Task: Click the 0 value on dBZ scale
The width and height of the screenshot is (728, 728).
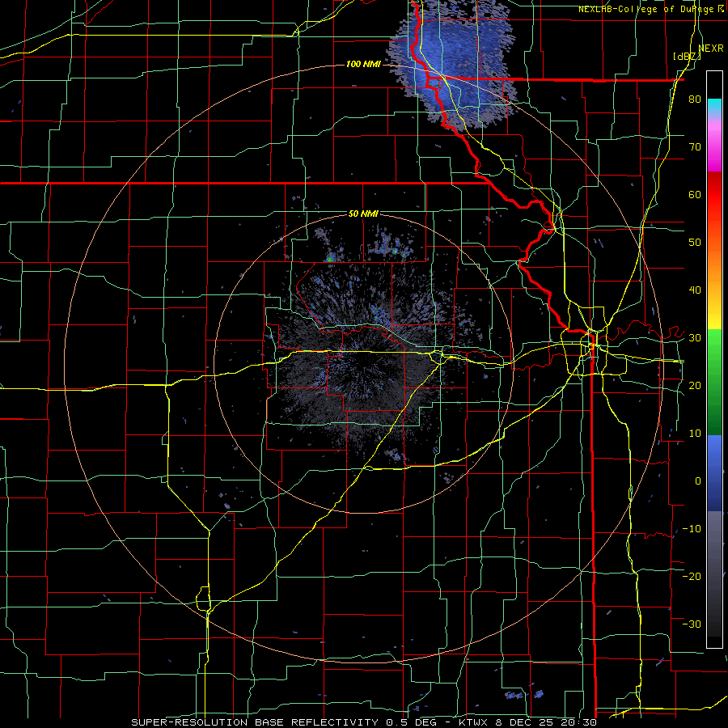Action: 698,481
